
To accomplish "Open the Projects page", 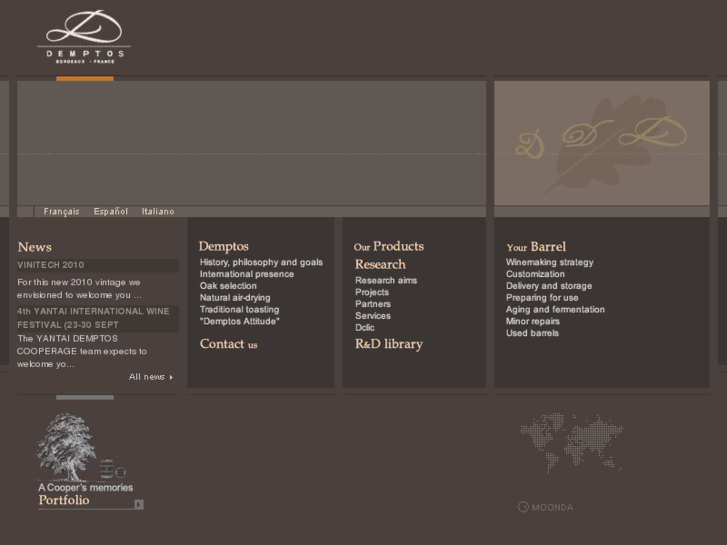I will click(372, 292).
